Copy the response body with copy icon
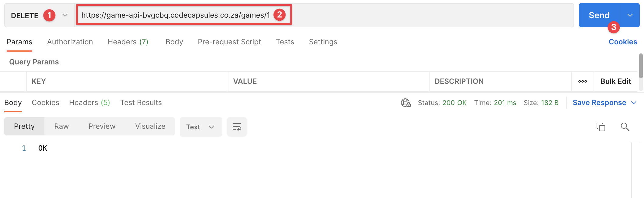644x198 pixels. pos(601,127)
